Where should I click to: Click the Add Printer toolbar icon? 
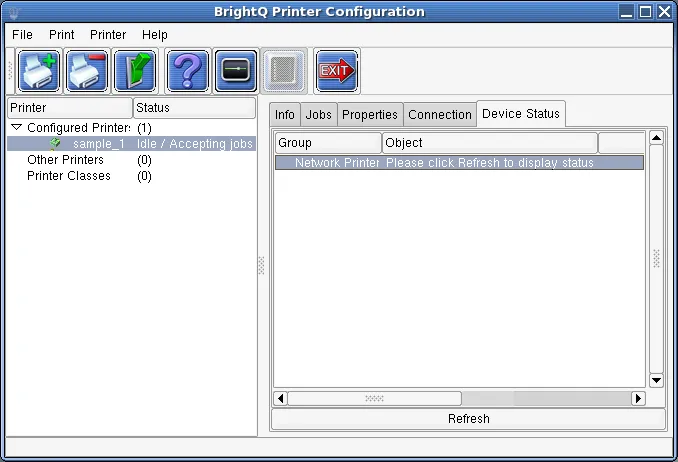point(39,71)
